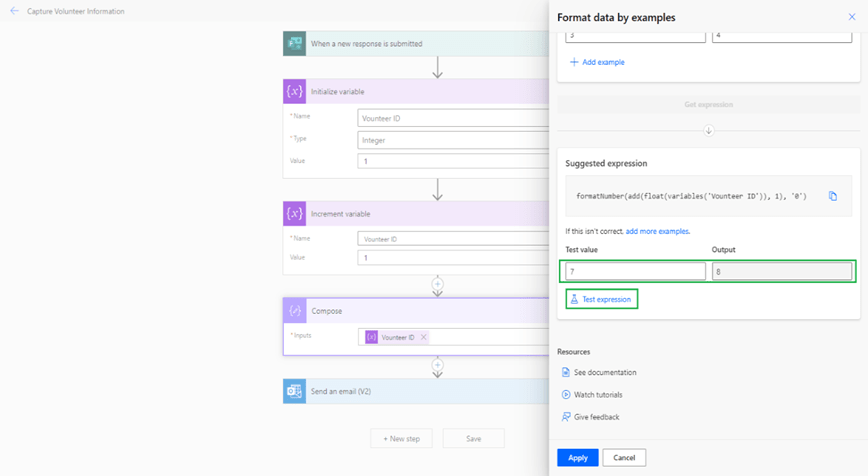Click the Forms trigger icon on response step
Screen dimensions: 868x476
click(294, 43)
